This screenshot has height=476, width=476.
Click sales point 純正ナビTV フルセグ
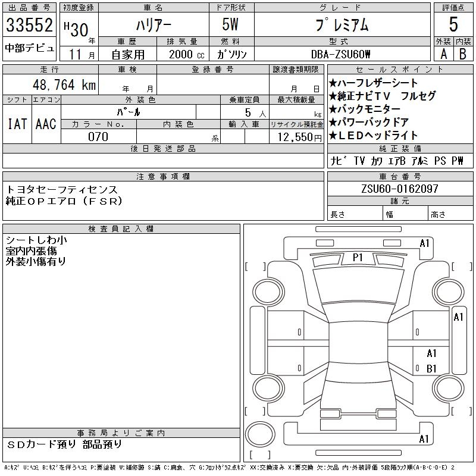click(x=383, y=96)
